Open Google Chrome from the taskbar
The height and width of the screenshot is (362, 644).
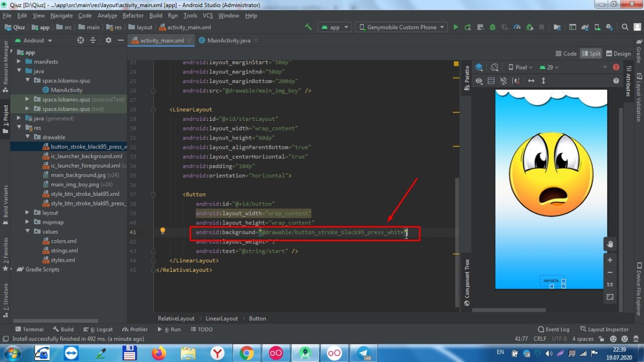pyautogui.click(x=247, y=353)
